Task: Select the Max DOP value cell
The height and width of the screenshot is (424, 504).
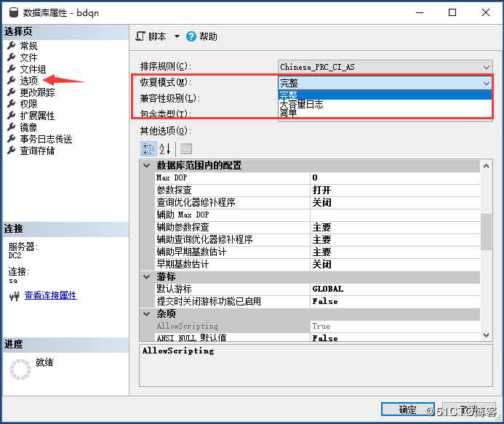Action: coord(395,177)
